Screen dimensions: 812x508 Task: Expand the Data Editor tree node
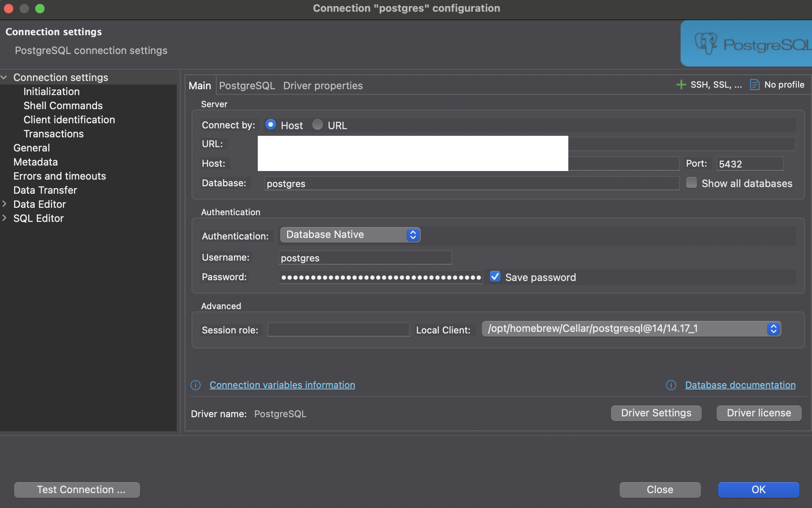click(4, 204)
